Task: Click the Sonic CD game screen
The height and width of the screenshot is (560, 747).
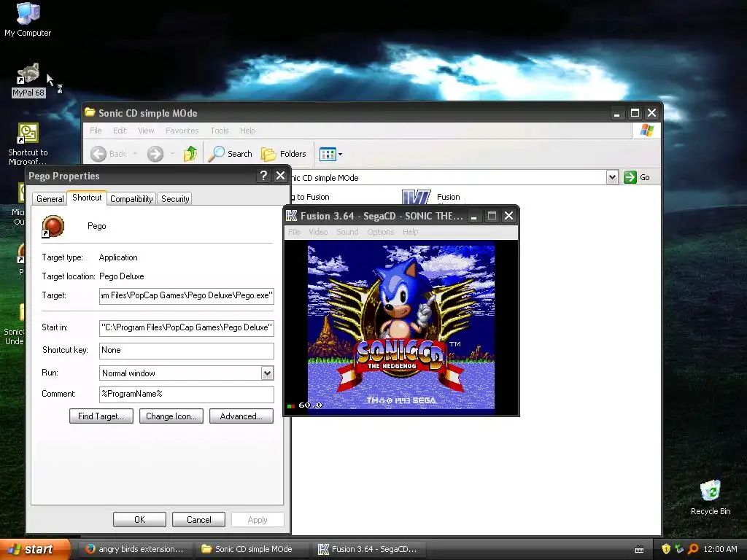Action: (x=401, y=327)
